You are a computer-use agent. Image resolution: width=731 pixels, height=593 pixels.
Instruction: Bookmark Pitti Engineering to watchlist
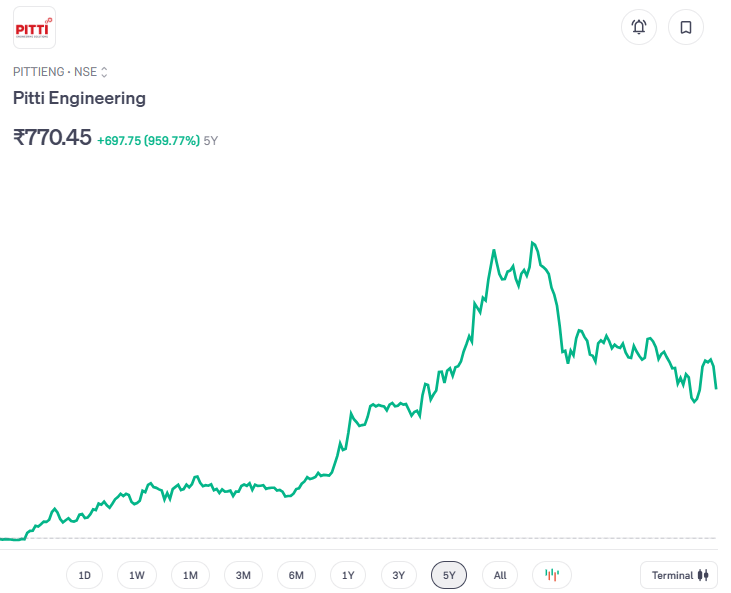686,27
